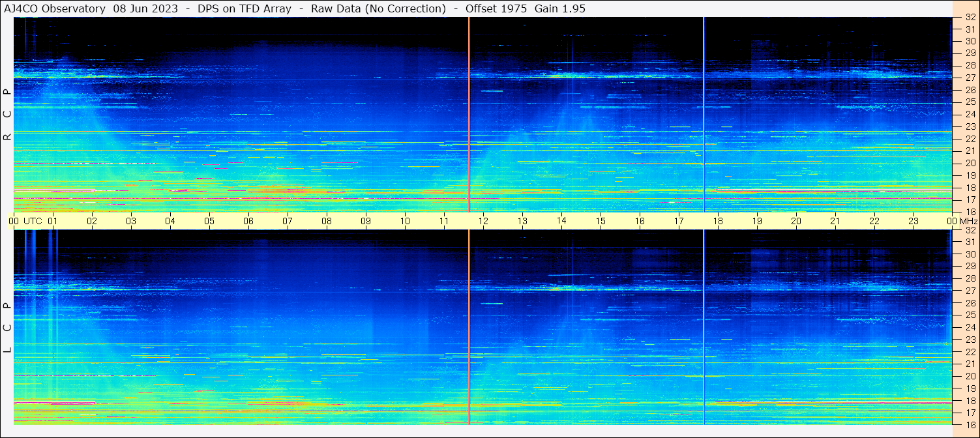980x438 pixels.
Task: Click the 17 MHz label of LCP panel
Action: (x=970, y=413)
